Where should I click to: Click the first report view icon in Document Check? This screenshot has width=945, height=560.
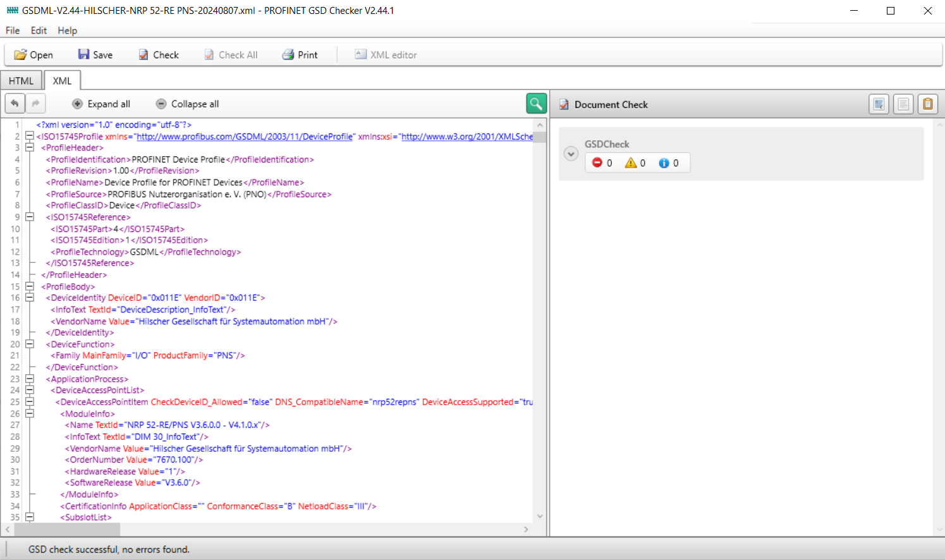pos(879,104)
